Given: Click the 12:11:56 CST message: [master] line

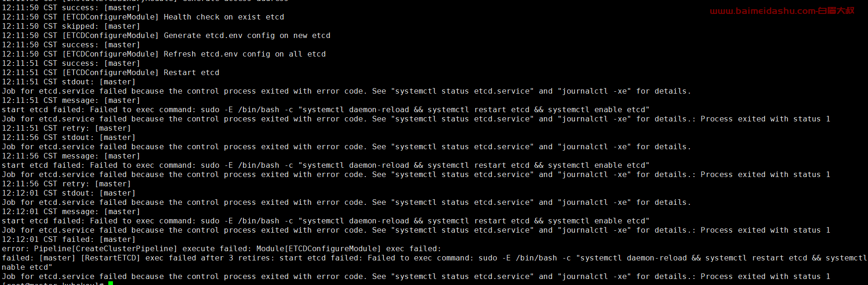Looking at the screenshot, I should [x=71, y=156].
